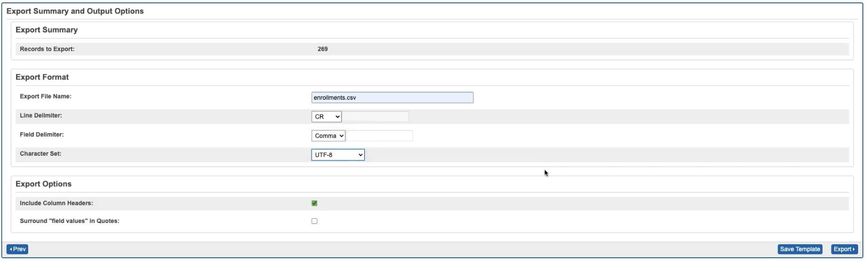
Task: Click the Save Template button
Action: click(x=800, y=249)
